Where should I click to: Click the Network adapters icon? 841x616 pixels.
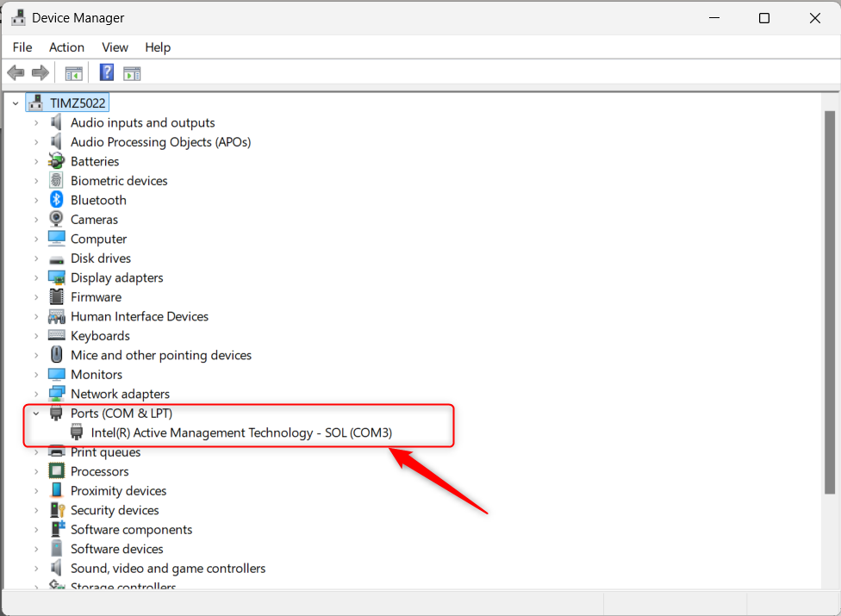point(56,393)
